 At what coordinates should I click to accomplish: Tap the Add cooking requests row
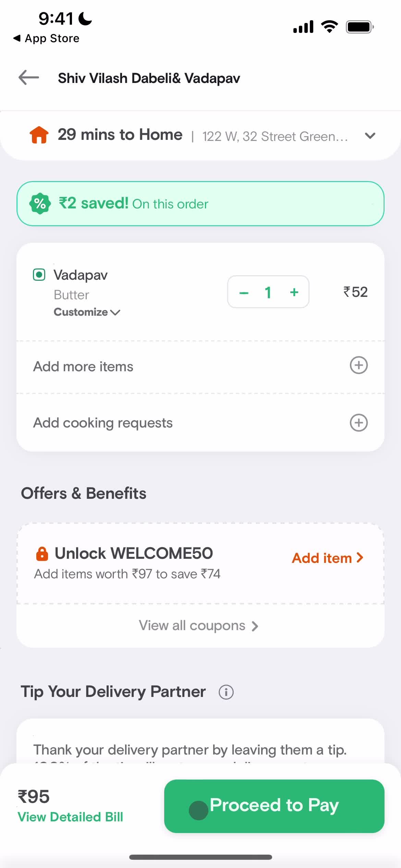click(103, 423)
